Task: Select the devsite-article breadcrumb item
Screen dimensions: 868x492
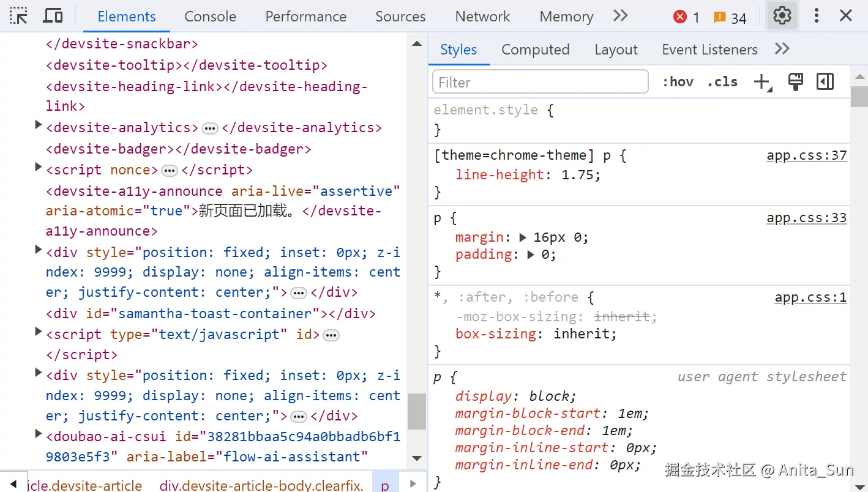Action: coord(85,486)
